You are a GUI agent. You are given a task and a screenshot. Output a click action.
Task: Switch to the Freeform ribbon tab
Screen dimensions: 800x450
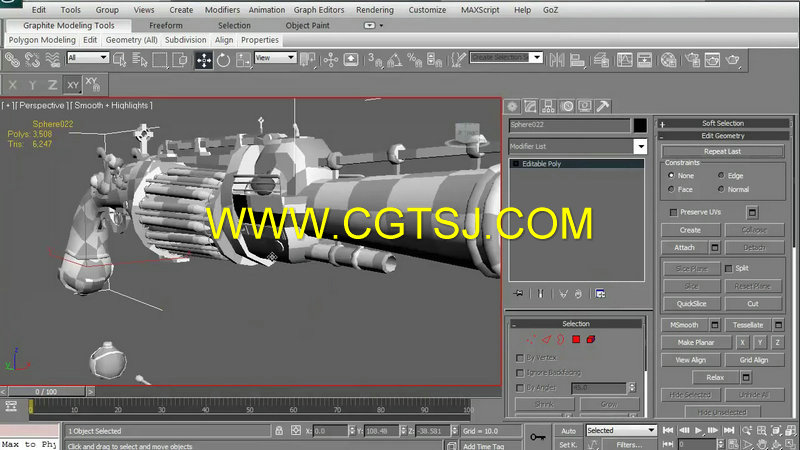pyautogui.click(x=166, y=26)
